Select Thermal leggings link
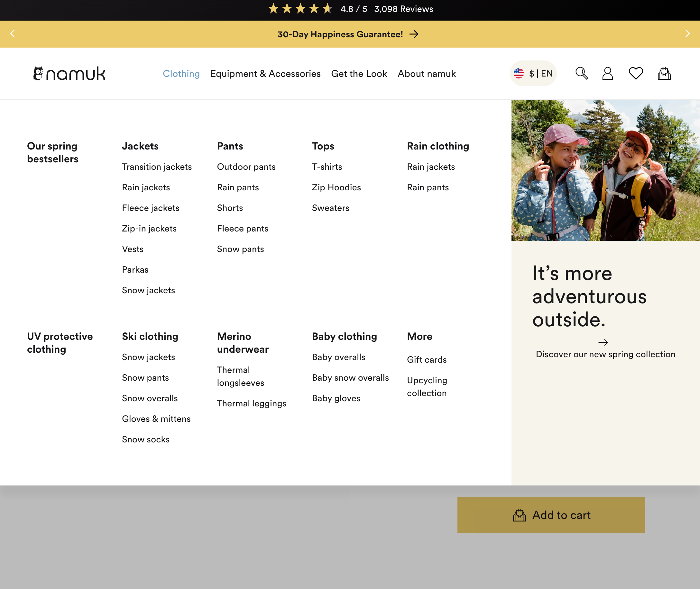 pyautogui.click(x=252, y=403)
